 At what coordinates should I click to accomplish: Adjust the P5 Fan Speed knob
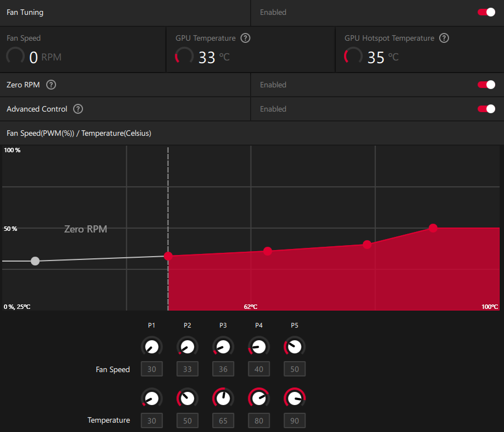(x=295, y=347)
